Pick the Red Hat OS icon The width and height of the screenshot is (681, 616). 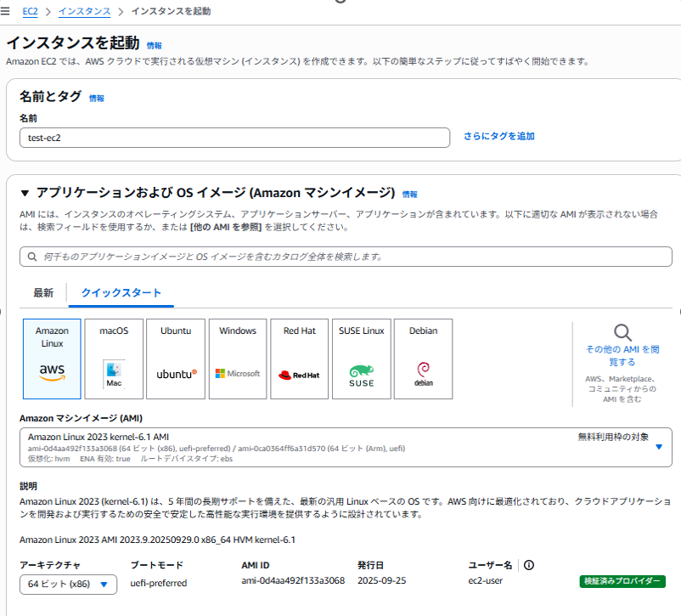pos(299,358)
